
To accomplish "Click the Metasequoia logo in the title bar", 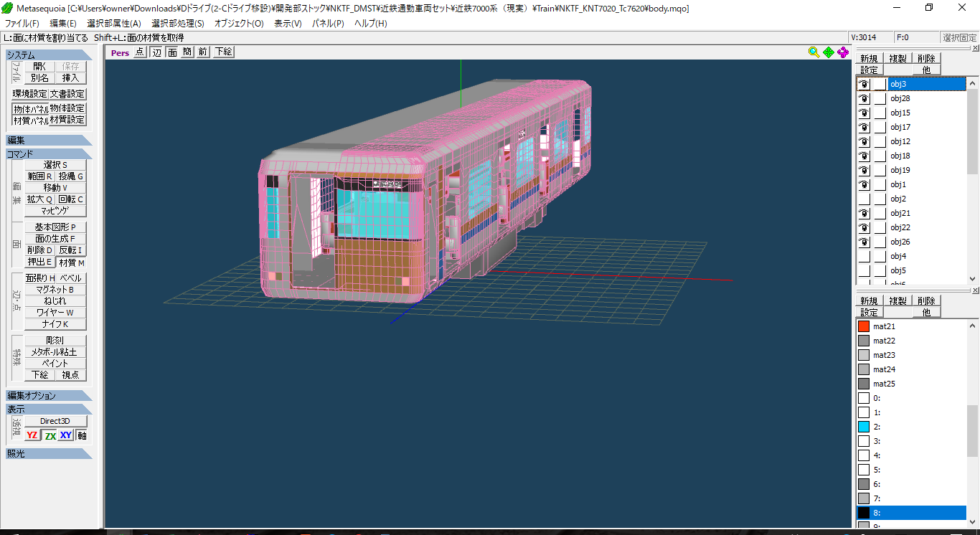I will (9, 8).
